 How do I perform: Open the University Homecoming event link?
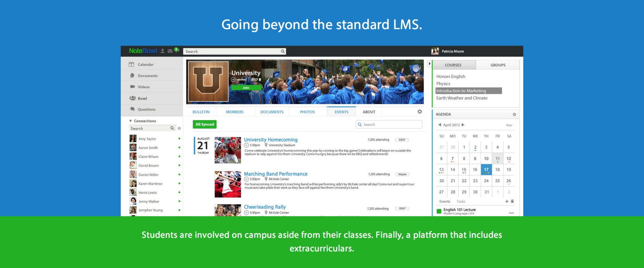[271, 140]
